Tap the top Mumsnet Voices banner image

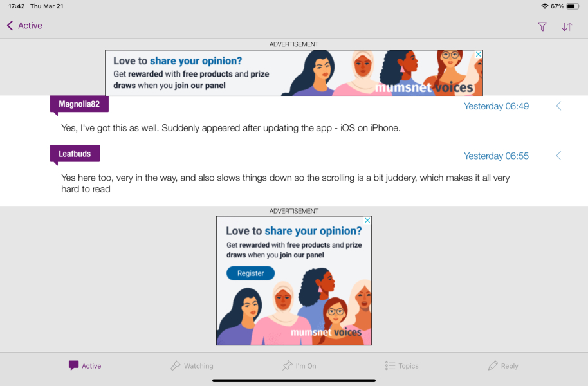[x=294, y=73]
